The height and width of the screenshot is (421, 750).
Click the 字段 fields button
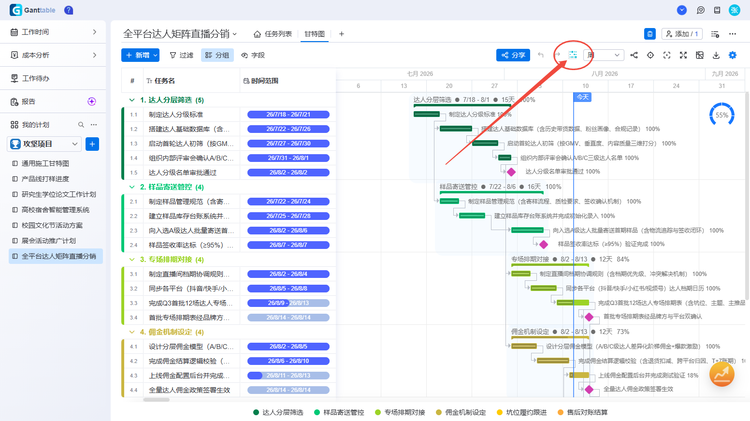coord(253,55)
